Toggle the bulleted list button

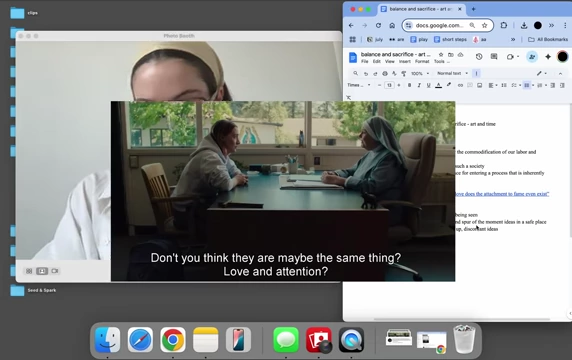tap(526, 85)
